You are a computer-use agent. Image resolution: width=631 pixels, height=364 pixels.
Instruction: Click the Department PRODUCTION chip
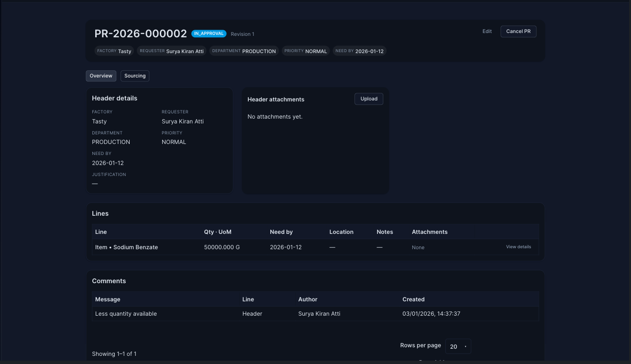[x=244, y=51]
